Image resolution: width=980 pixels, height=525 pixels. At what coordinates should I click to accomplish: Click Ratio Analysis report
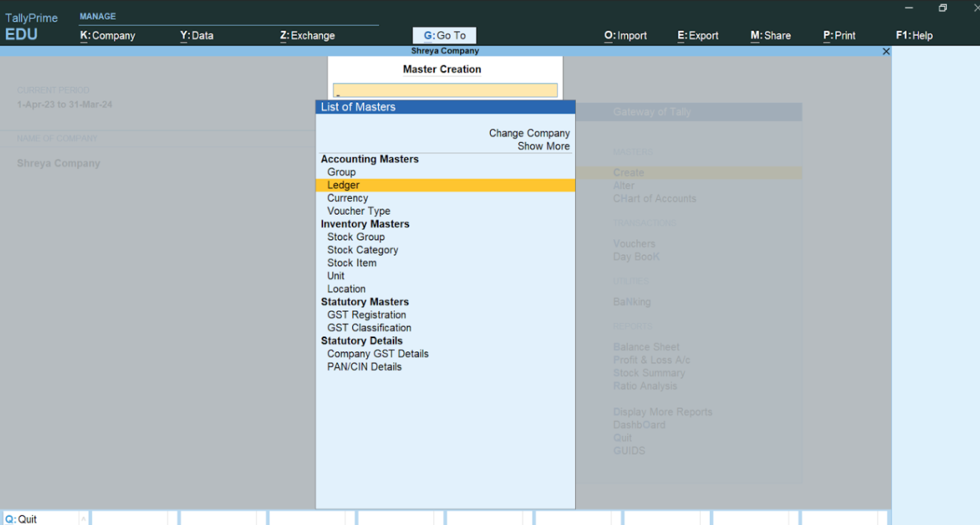click(645, 386)
